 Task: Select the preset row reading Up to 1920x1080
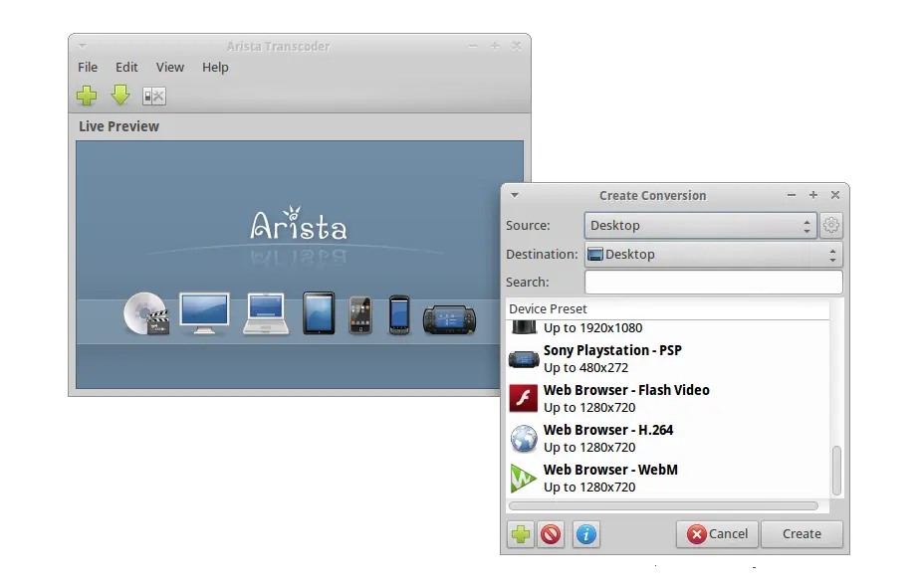click(x=668, y=328)
